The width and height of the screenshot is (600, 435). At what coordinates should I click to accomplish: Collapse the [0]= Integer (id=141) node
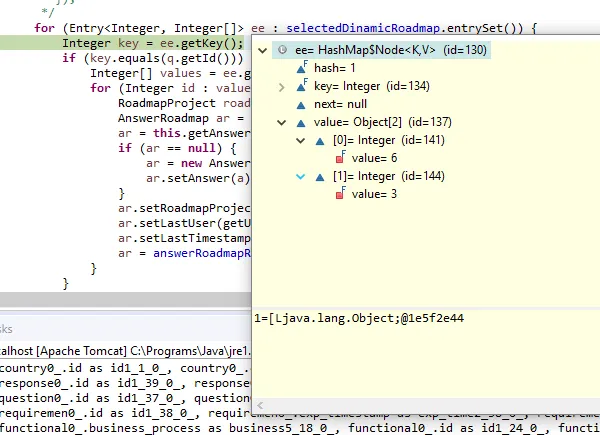(301, 140)
